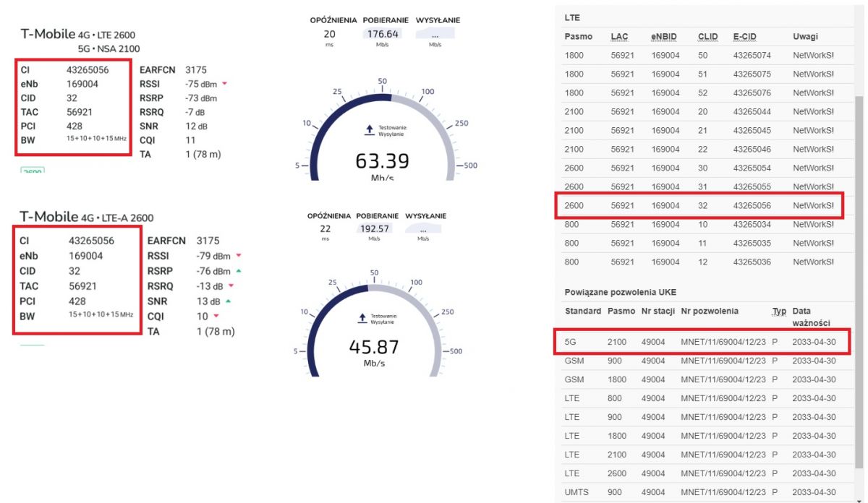
Task: Click the CLID 50 cell
Action: (x=702, y=55)
